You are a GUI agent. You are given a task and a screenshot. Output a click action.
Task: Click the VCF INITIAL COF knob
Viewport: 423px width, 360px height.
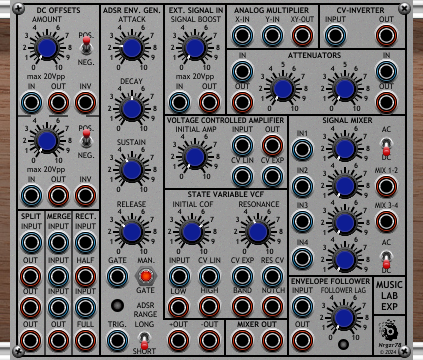coord(192,232)
